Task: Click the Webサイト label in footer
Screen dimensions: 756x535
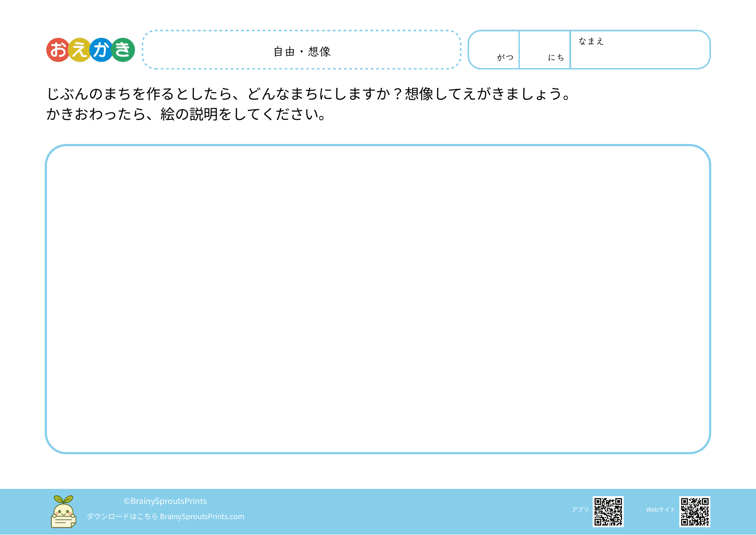Action: point(660,510)
